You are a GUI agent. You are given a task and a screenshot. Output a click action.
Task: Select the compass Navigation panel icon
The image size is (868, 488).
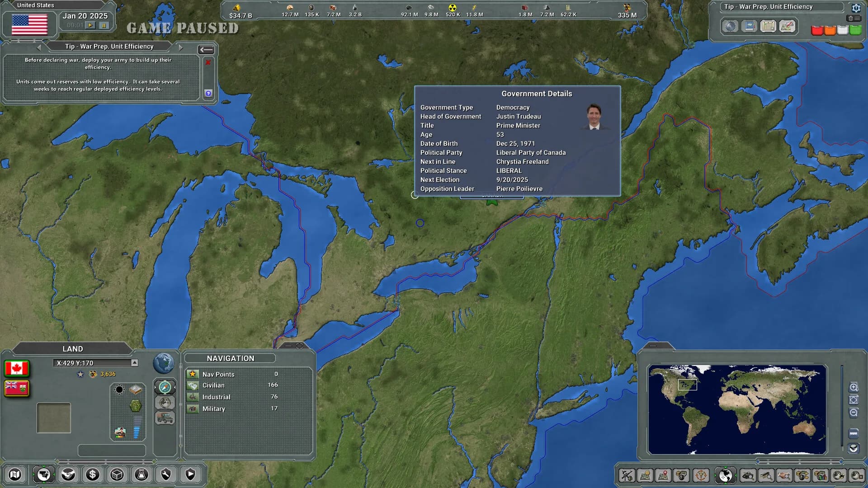pos(165,387)
